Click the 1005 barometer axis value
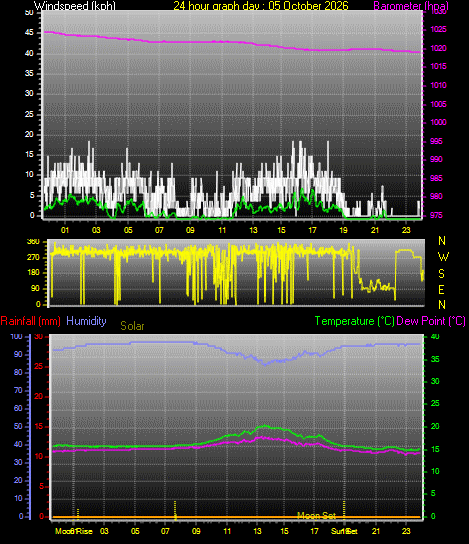469x544 pixels. tap(438, 104)
